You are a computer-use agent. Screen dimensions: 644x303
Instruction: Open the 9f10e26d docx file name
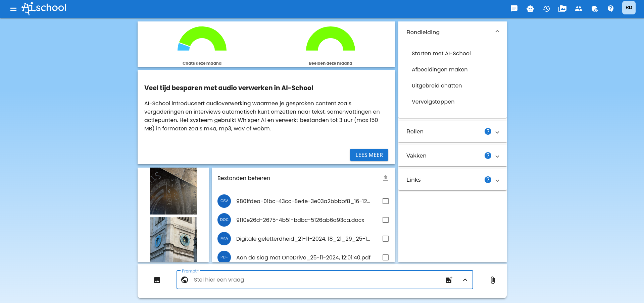tap(300, 220)
